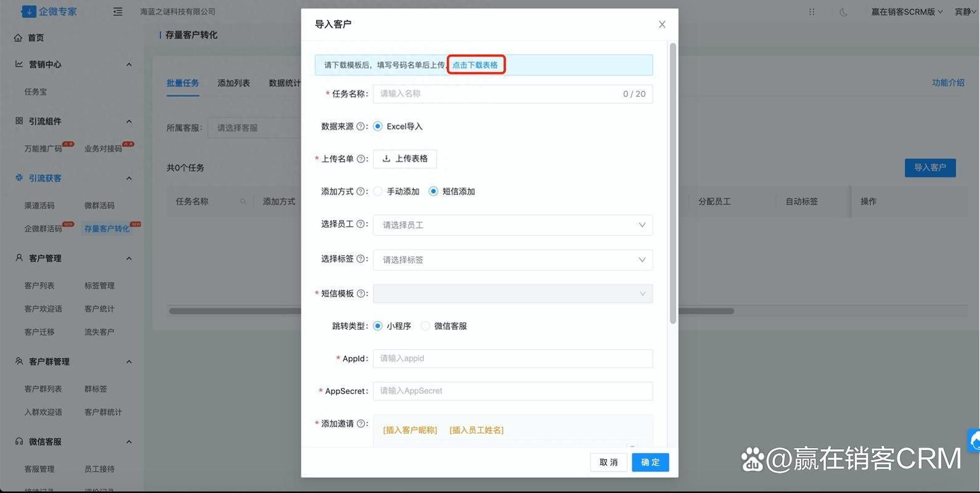The height and width of the screenshot is (493, 980).
Task: Click the 营销中心 chart icon
Action: [x=19, y=64]
